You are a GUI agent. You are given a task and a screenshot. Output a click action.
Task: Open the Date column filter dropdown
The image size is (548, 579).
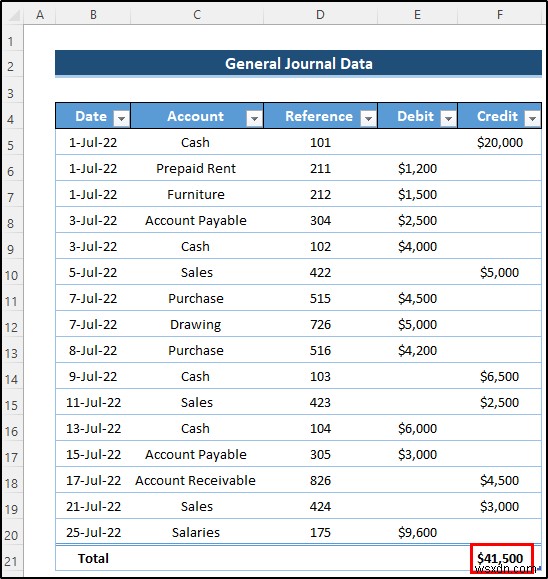tap(121, 119)
